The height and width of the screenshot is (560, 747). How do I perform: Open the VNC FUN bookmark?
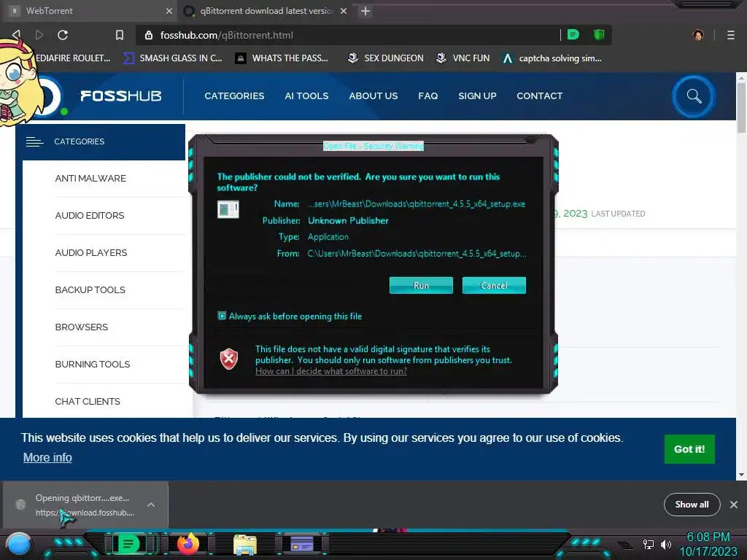coord(463,58)
